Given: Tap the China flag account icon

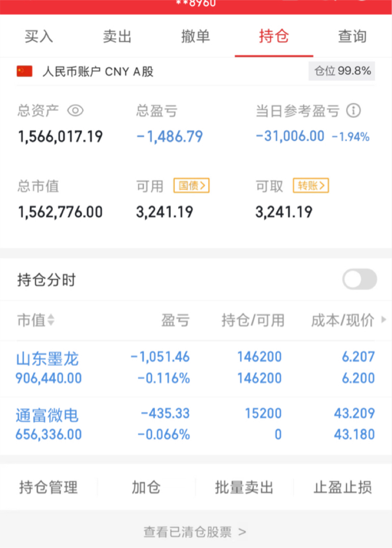Looking at the screenshot, I should pyautogui.click(x=24, y=71).
